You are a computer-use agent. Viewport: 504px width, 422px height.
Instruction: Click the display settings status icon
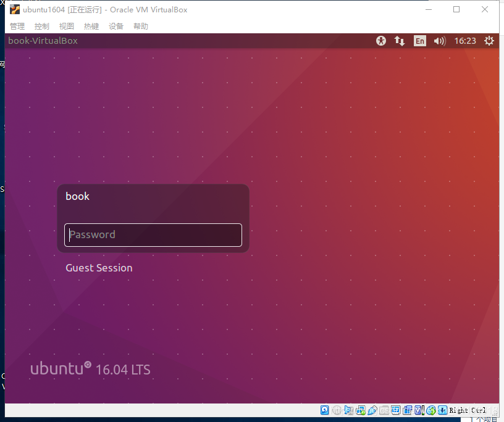[x=395, y=410]
